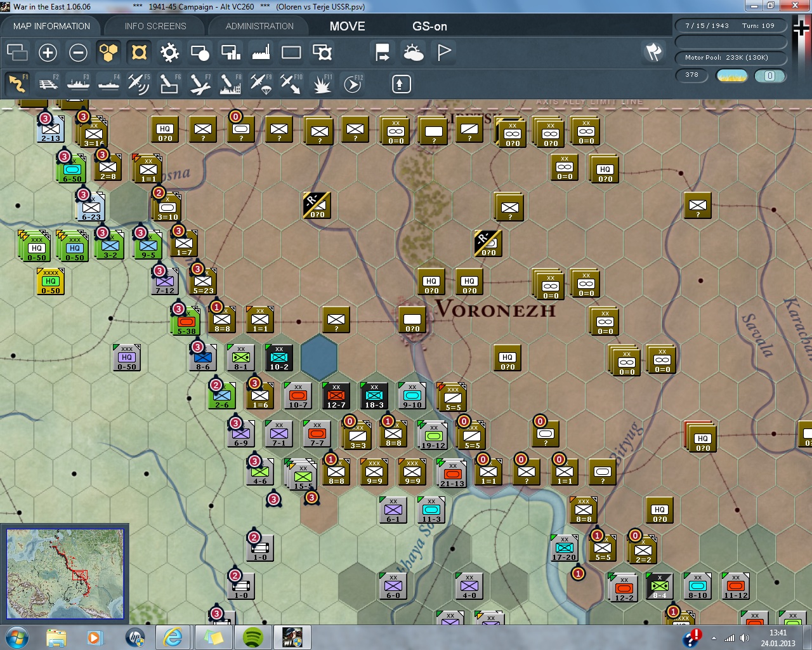
Task: Open the INFO SCREENS tab
Action: click(x=155, y=26)
